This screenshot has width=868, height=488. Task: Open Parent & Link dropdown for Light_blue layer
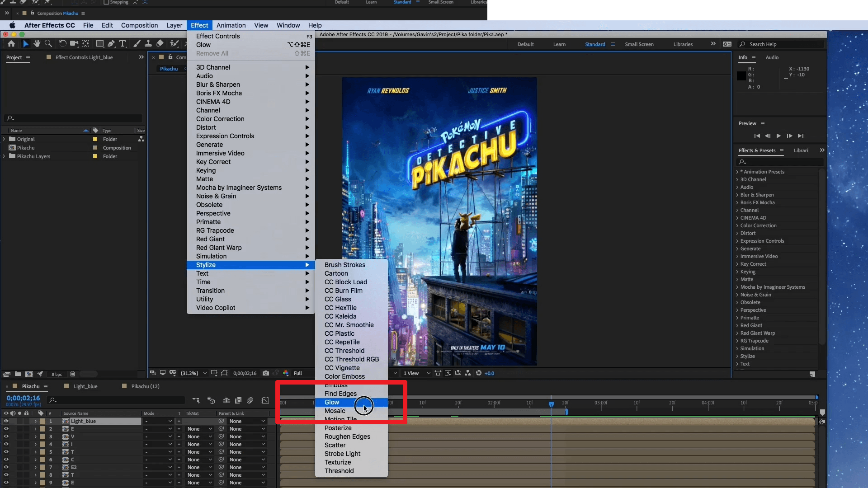click(247, 421)
